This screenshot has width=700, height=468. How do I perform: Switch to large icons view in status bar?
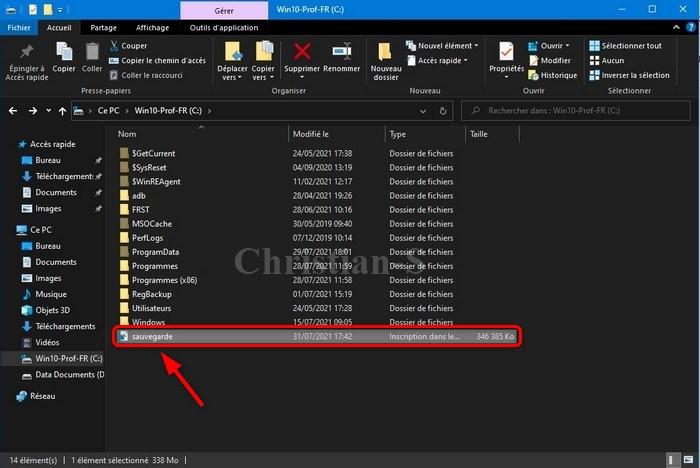(688, 460)
